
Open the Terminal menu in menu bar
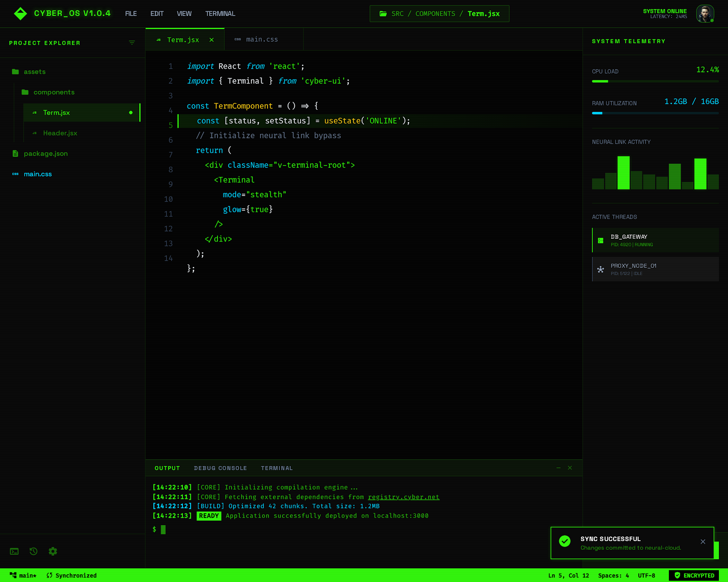[x=220, y=14]
